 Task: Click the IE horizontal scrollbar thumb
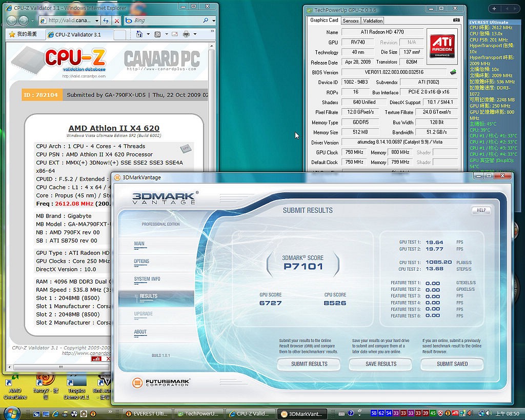click(61, 367)
